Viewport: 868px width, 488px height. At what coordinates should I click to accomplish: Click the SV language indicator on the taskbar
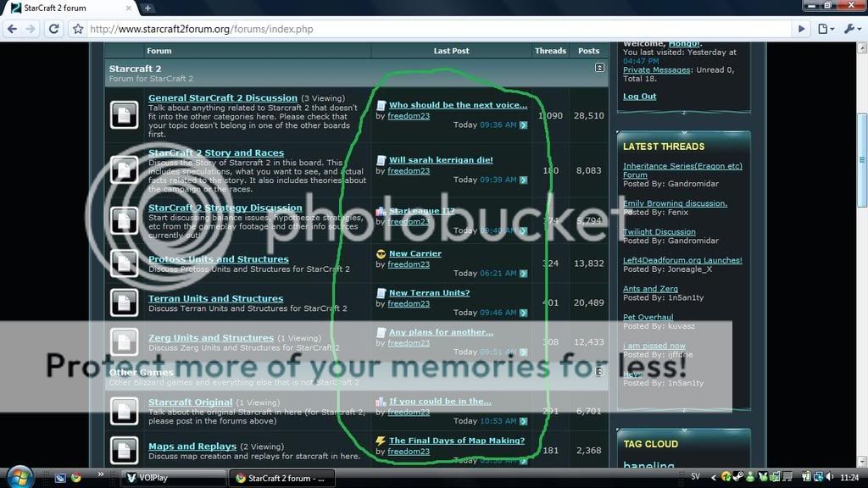pos(695,477)
